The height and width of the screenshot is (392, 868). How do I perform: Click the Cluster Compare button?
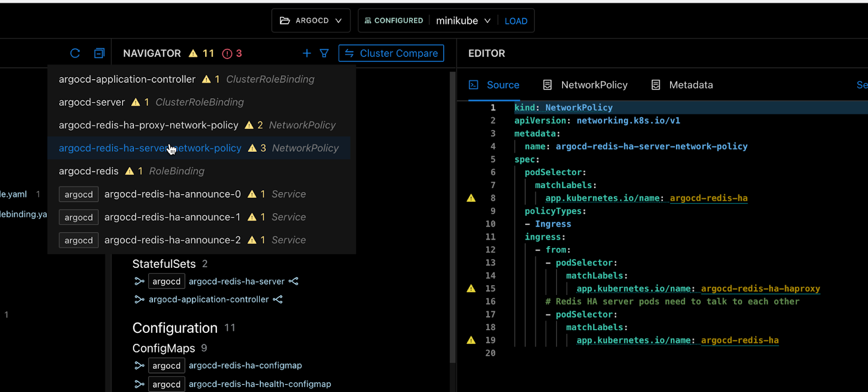pyautogui.click(x=391, y=53)
